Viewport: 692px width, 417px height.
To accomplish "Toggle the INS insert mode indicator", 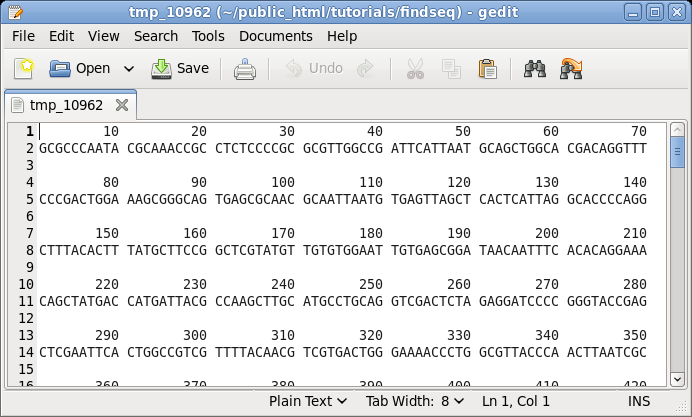I will [x=639, y=401].
